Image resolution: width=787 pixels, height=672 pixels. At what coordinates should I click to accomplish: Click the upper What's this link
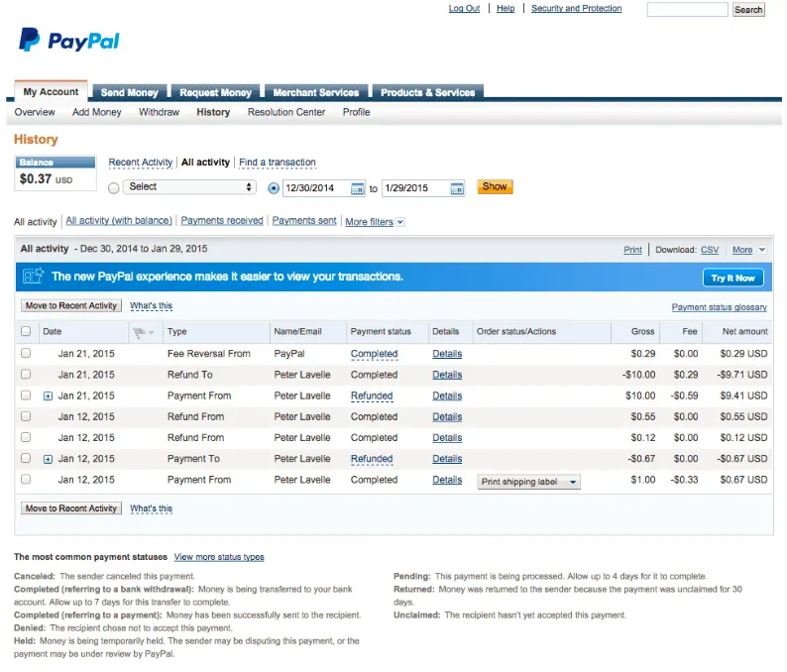coord(151,305)
